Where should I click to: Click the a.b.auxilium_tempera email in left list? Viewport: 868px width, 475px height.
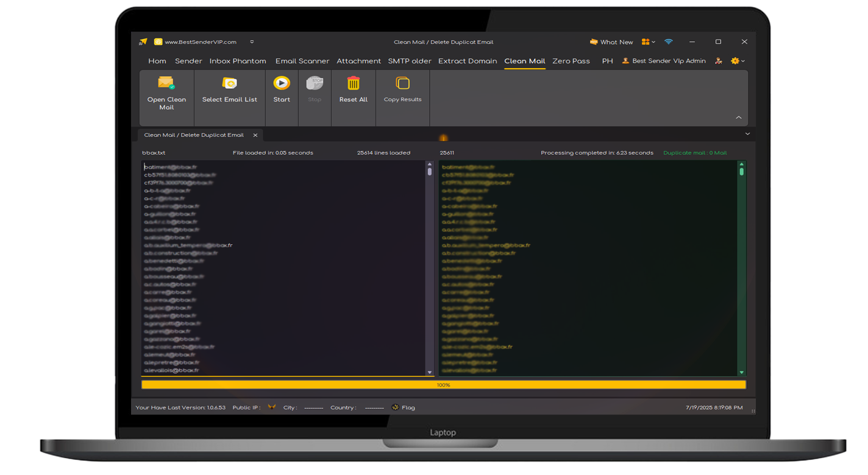(x=188, y=245)
